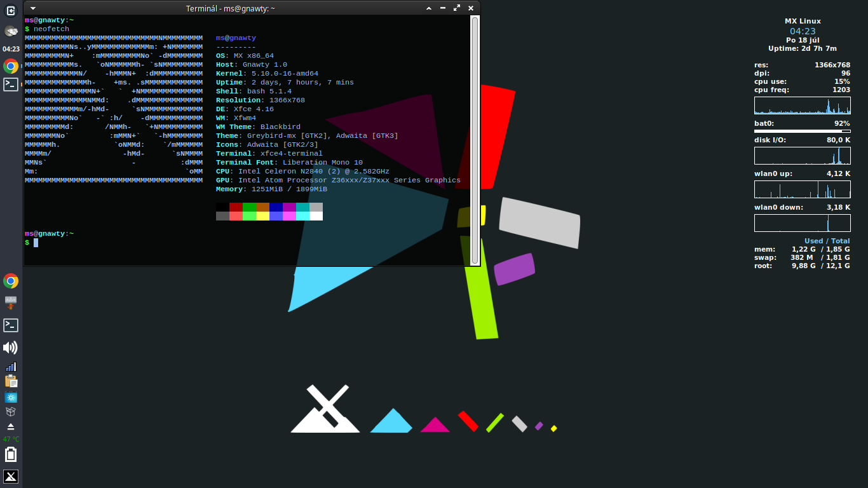
Task: Click the 04:23 panel clock
Action: point(11,48)
